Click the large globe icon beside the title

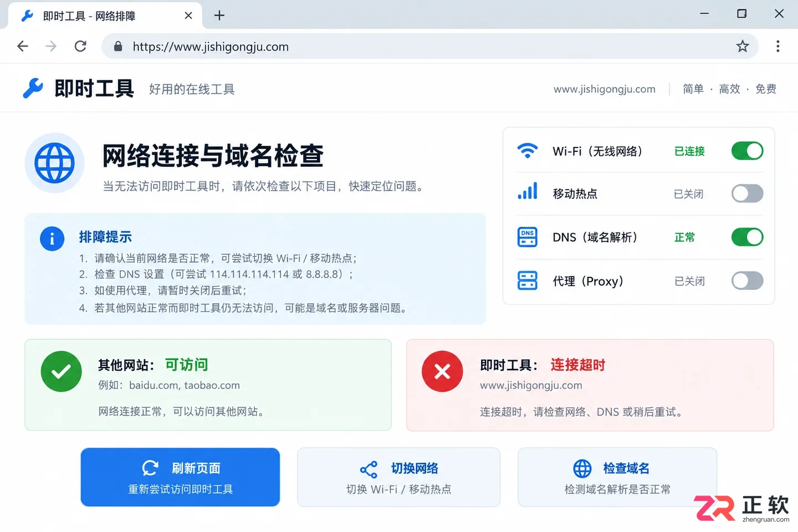54,163
